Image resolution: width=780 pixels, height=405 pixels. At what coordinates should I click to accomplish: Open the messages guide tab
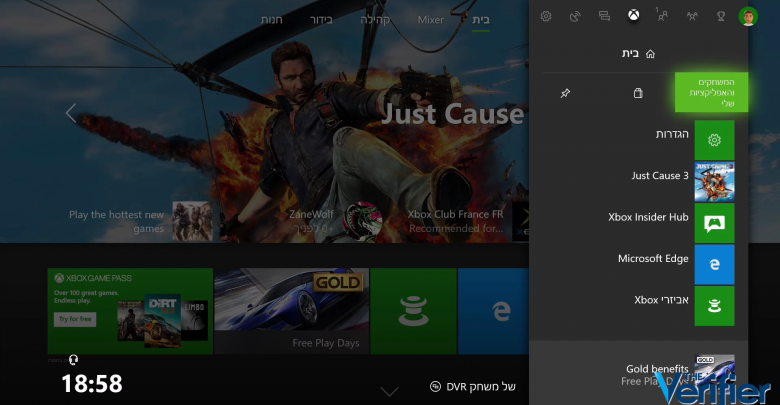point(604,16)
